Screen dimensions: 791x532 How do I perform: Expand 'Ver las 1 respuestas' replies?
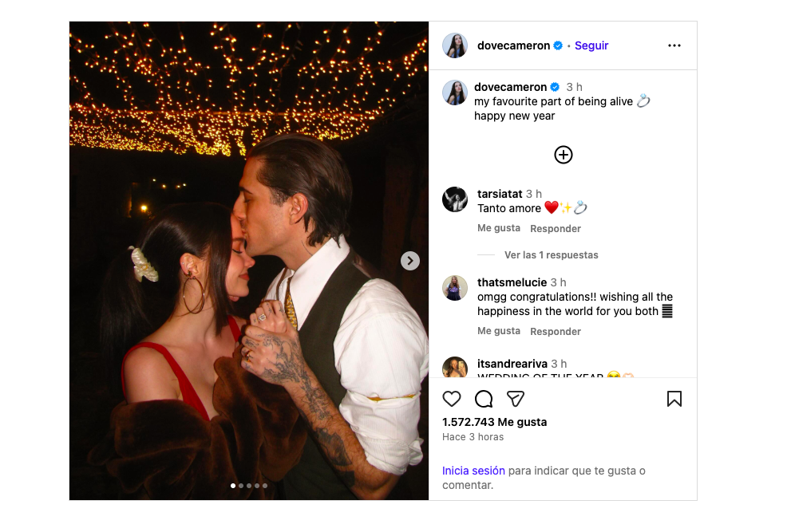551,255
